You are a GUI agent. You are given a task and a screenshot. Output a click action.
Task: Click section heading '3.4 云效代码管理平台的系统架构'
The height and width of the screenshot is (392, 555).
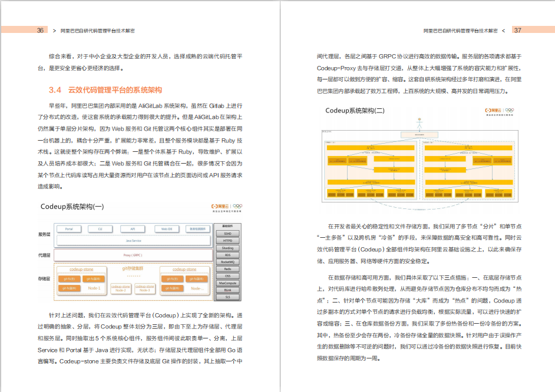pyautogui.click(x=105, y=90)
